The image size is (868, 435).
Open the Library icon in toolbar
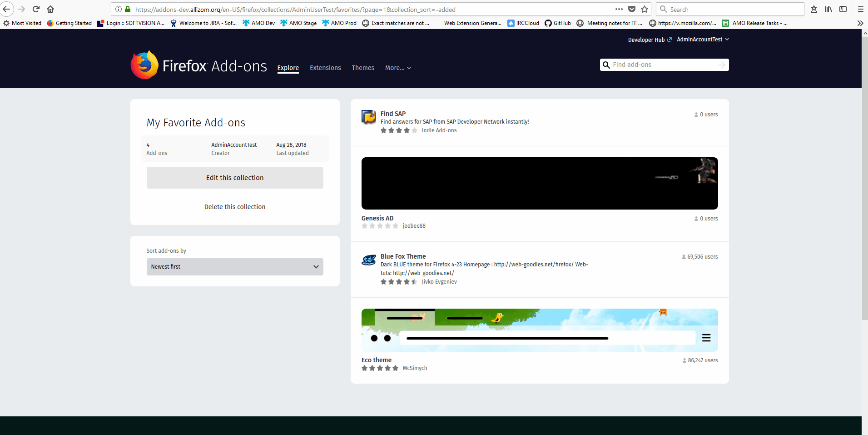828,9
